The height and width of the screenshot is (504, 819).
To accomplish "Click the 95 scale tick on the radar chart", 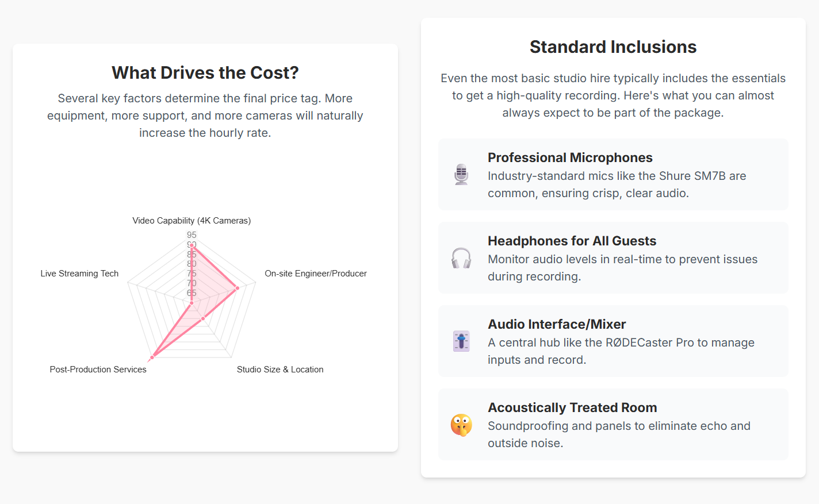I will click(x=192, y=235).
